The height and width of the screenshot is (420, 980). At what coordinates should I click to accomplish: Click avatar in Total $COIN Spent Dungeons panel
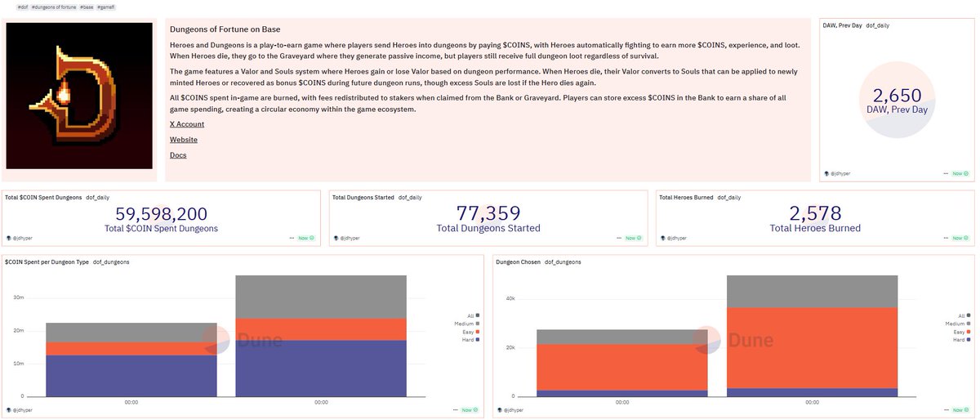[8, 238]
